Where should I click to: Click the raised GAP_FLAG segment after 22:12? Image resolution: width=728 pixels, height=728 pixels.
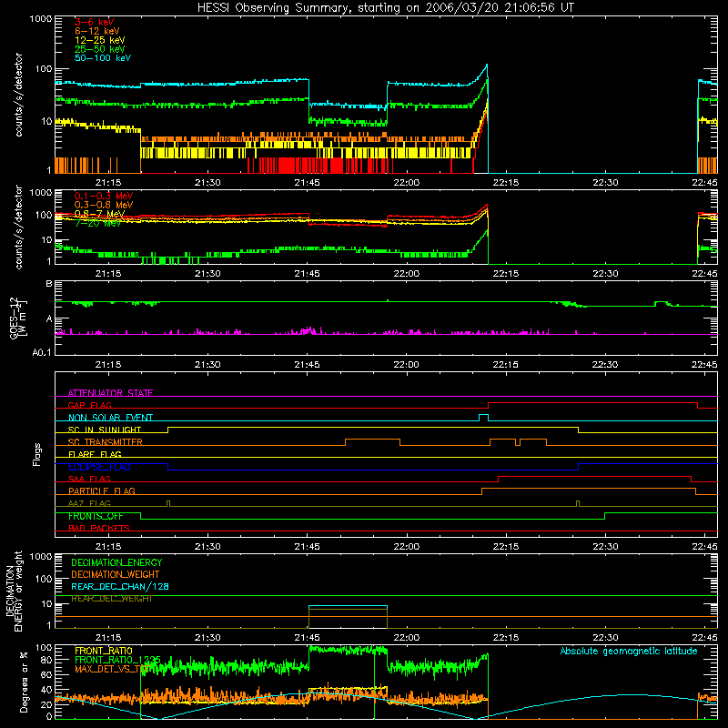point(593,402)
